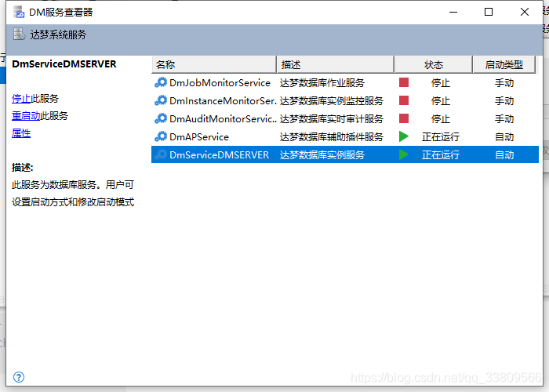The image size is (549, 392).
Task: Select the DmInstanceMonitorSer. service name
Action: 223,101
